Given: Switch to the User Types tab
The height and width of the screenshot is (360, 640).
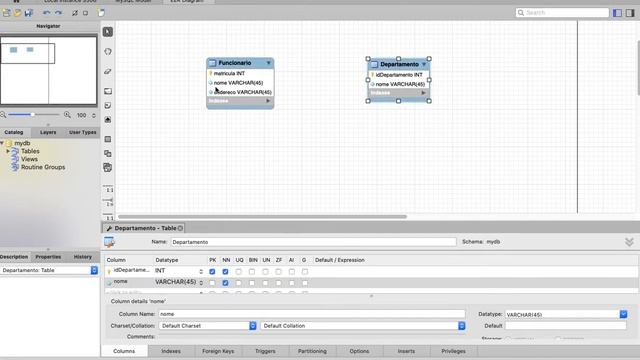Looking at the screenshot, I should [x=82, y=132].
